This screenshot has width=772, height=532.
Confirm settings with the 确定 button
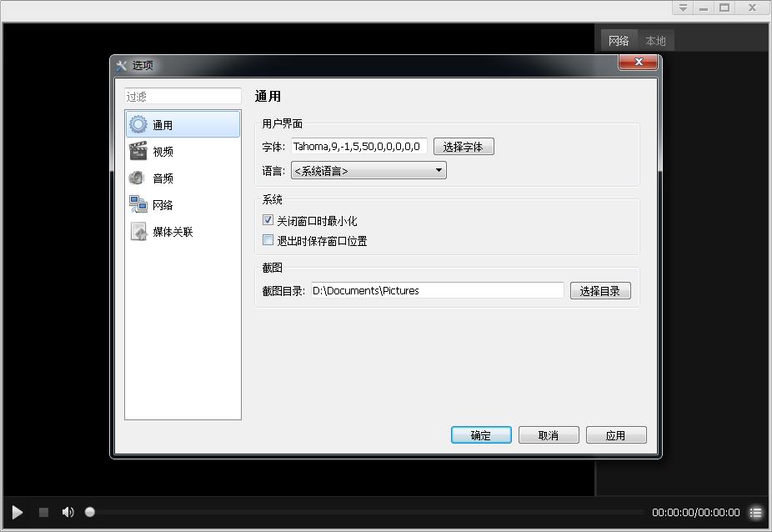(x=481, y=434)
